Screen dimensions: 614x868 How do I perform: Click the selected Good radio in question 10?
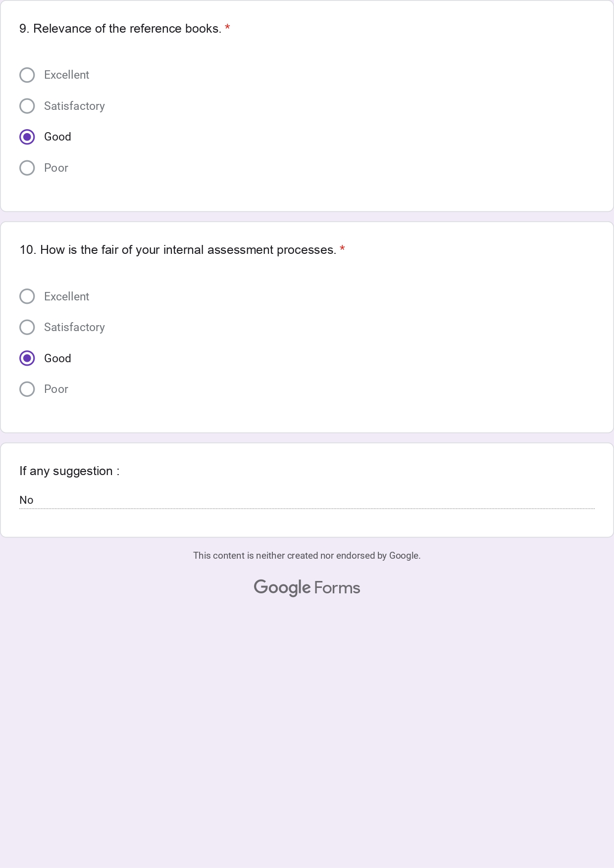pyautogui.click(x=27, y=358)
